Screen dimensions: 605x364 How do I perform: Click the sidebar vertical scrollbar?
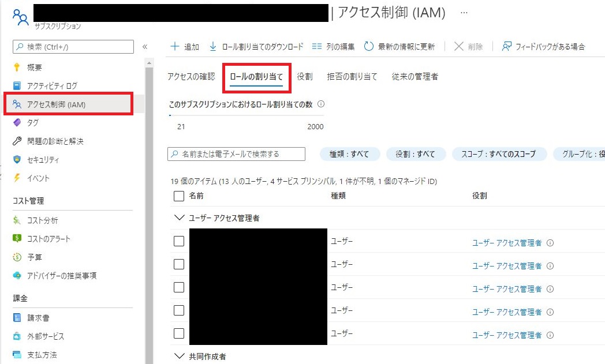point(149,216)
